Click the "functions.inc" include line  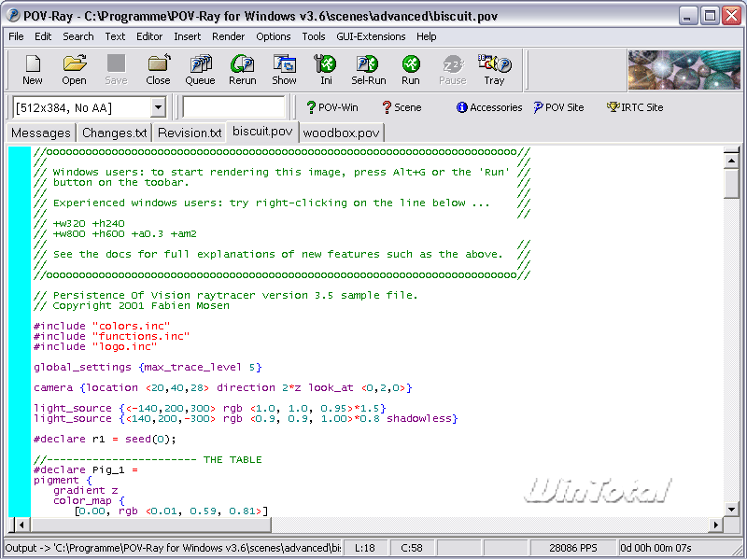pyautogui.click(x=111, y=337)
